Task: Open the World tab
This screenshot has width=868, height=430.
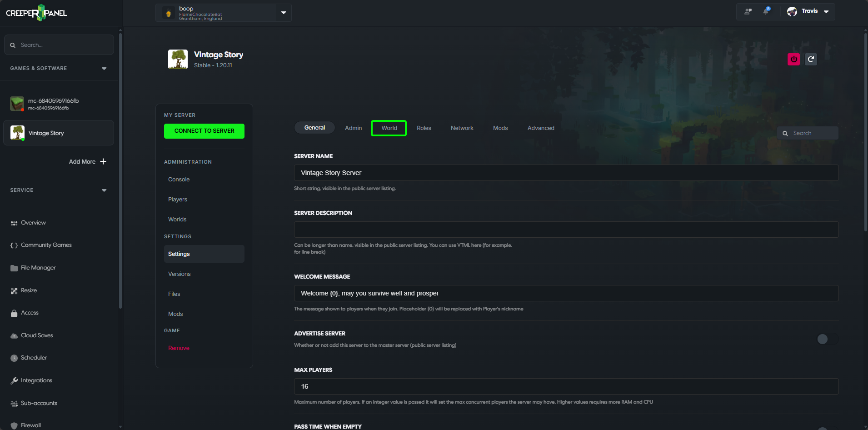Action: [389, 128]
